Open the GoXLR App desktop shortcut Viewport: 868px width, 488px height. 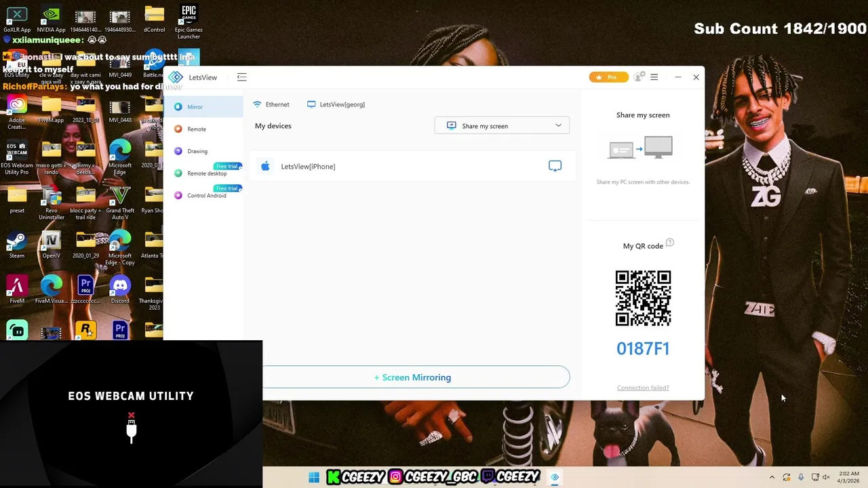[x=17, y=20]
